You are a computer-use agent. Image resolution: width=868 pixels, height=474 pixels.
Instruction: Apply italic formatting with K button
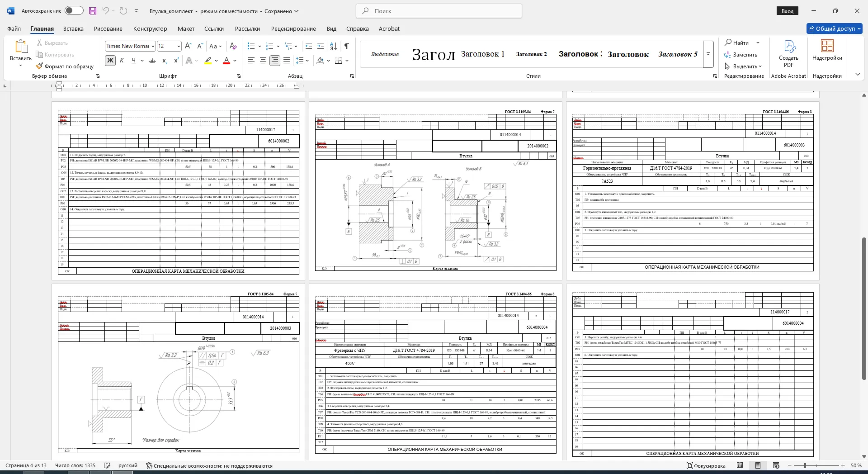(x=122, y=61)
